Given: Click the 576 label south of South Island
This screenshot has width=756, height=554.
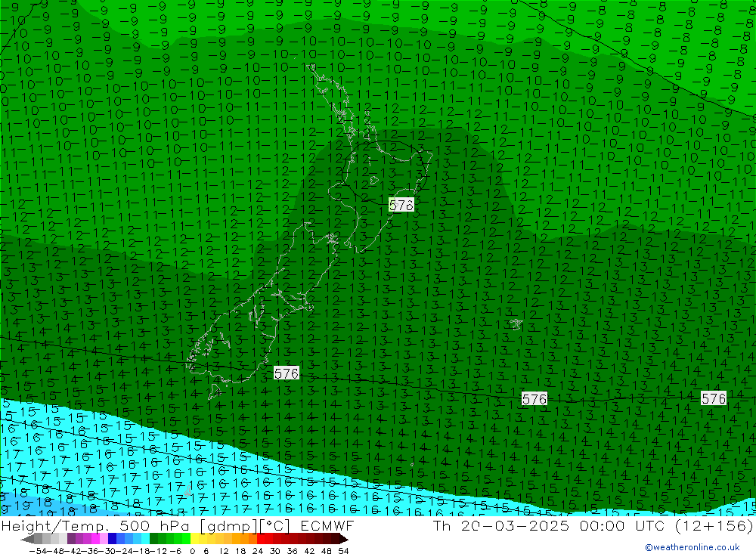Looking at the screenshot, I should (286, 373).
